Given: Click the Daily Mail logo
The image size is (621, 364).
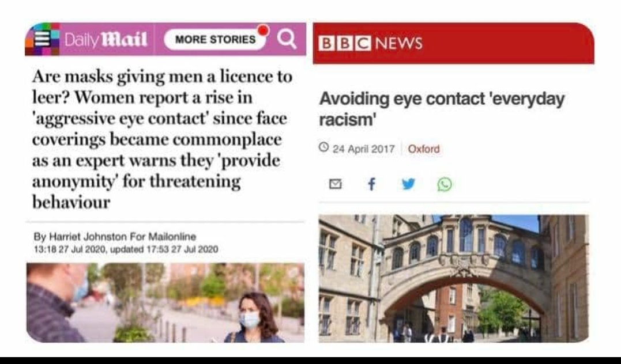Looking at the screenshot, I should (106, 40).
